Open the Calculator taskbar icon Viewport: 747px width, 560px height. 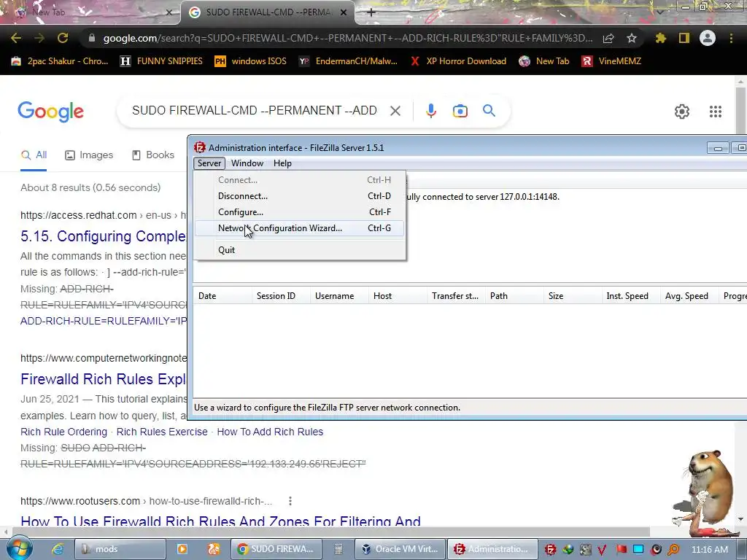(338, 549)
